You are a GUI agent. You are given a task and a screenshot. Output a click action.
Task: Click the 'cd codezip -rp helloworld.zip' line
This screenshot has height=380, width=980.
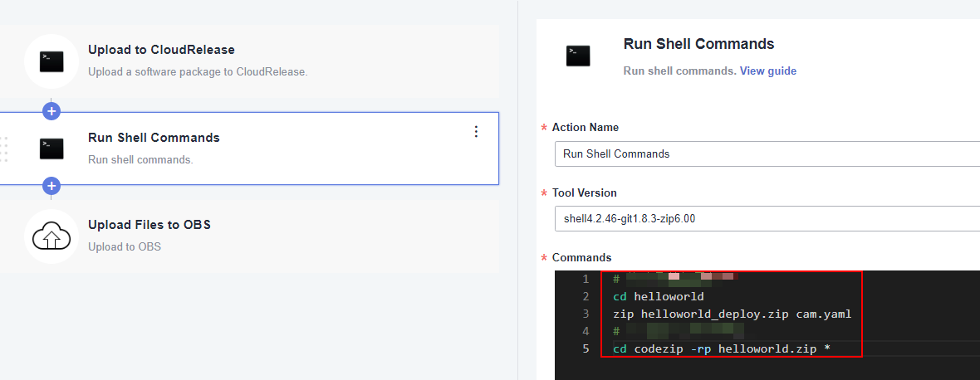click(x=721, y=348)
